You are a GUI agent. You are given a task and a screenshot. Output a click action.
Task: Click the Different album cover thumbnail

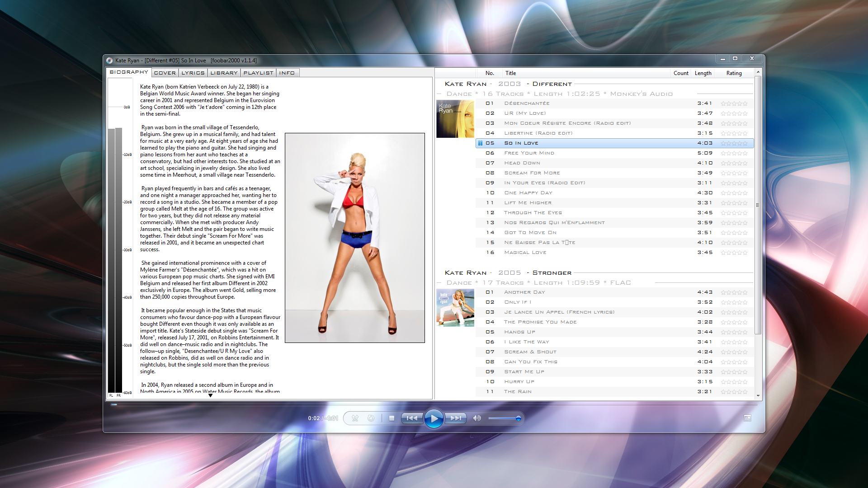455,119
